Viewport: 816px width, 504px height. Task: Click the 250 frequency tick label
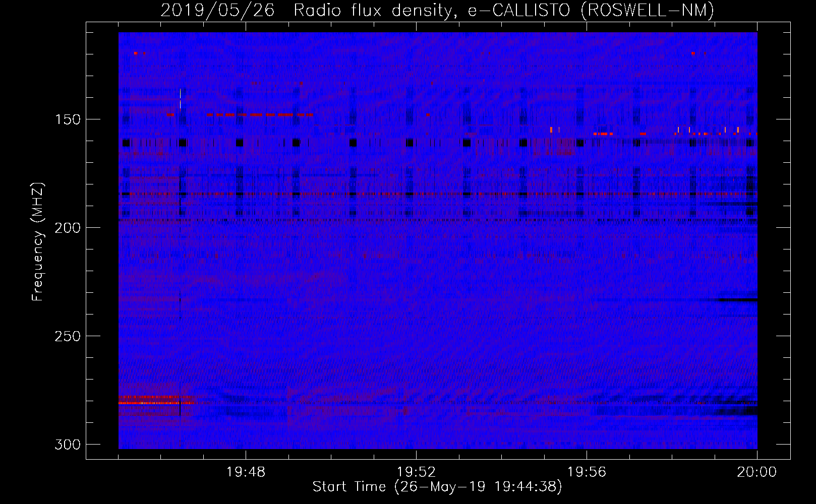[67, 336]
